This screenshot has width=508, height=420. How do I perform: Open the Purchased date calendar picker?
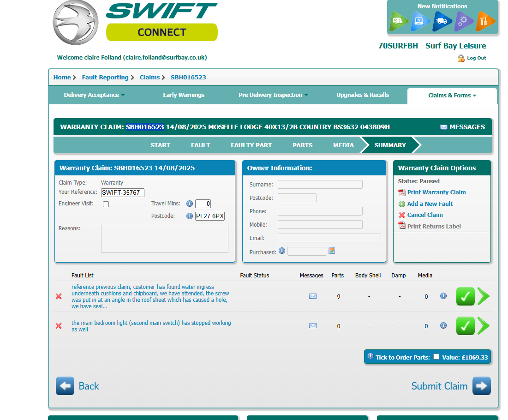(x=332, y=251)
